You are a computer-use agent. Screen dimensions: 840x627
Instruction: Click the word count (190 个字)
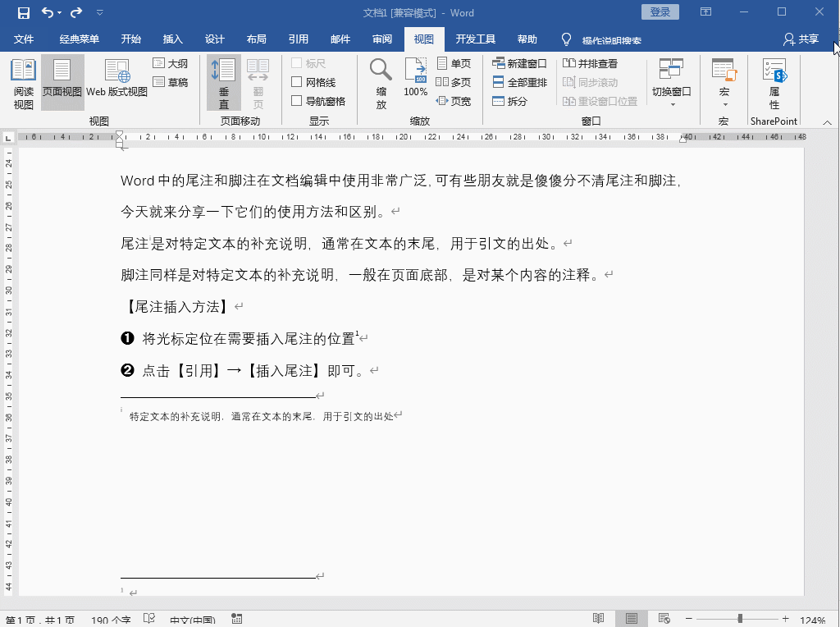point(111,620)
